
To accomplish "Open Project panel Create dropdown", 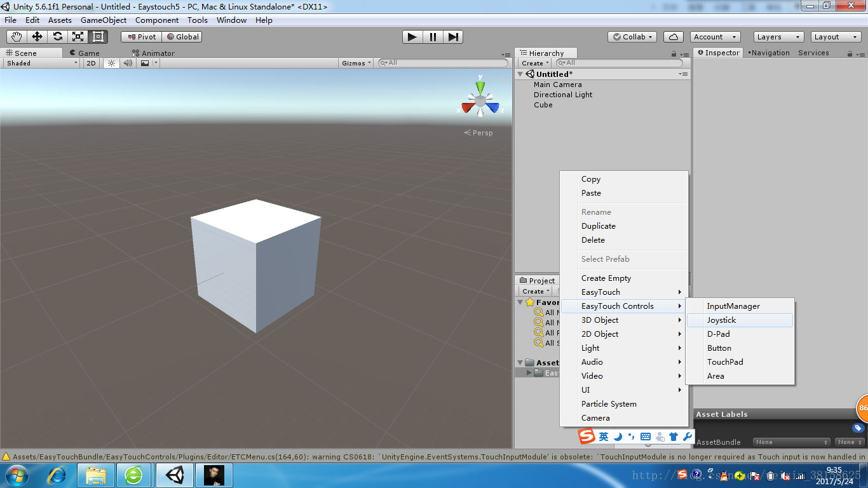I will (x=535, y=291).
